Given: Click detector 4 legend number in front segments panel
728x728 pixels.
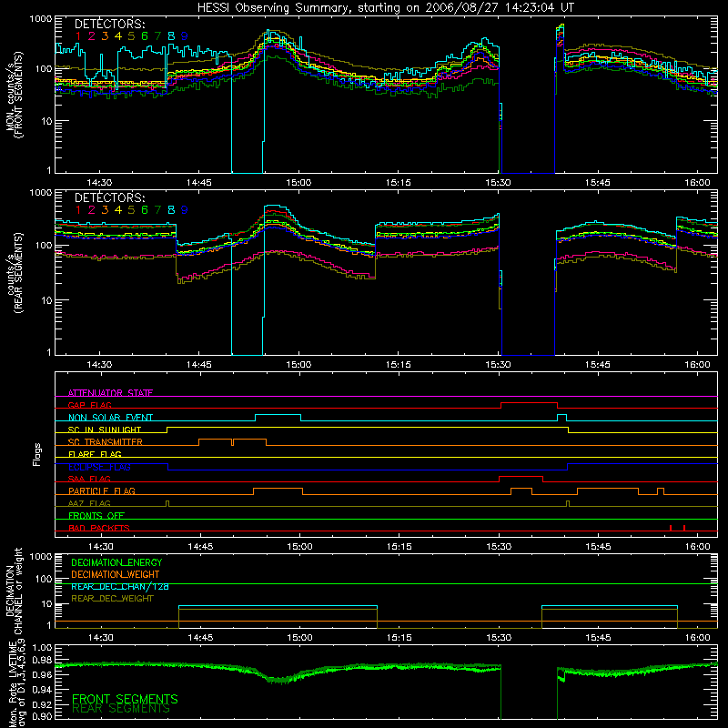Looking at the screenshot, I should click(118, 36).
